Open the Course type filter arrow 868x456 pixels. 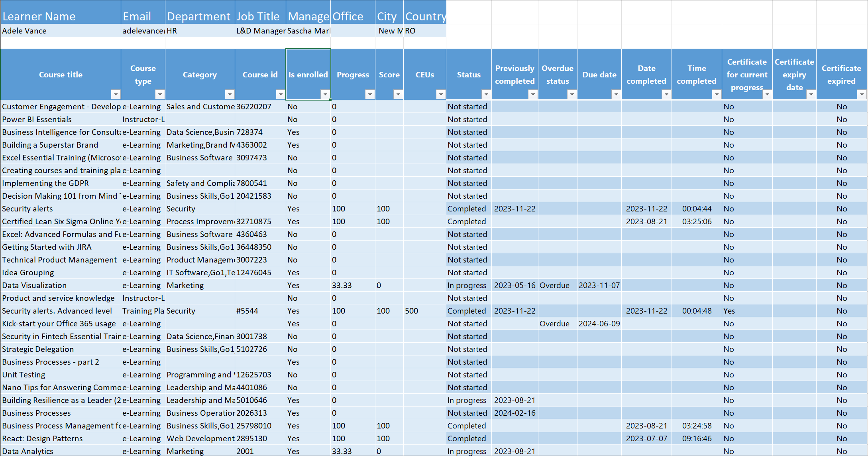pyautogui.click(x=160, y=95)
